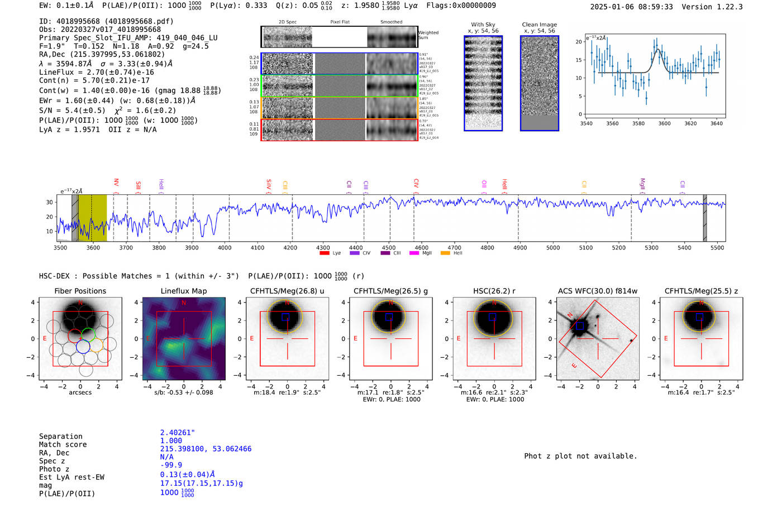782x532 pixels.
Task: Select the red-outlined 2D fiber spectrum row
Action: [339, 130]
